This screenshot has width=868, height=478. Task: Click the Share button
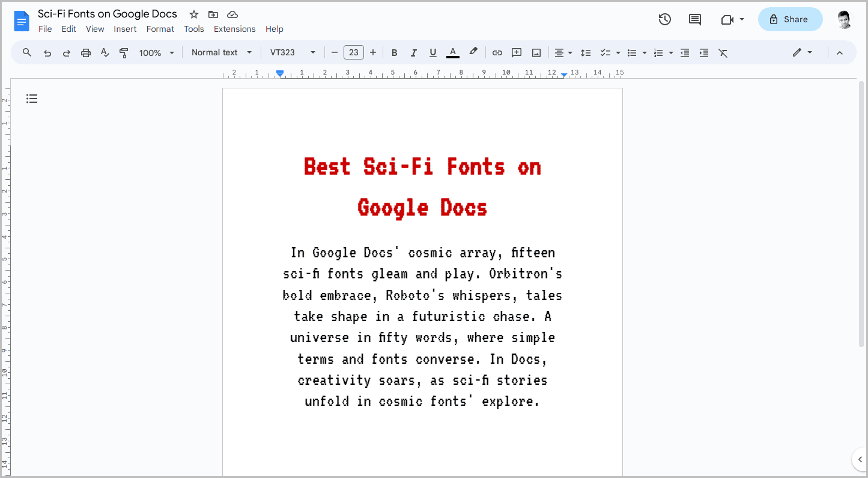click(x=790, y=19)
